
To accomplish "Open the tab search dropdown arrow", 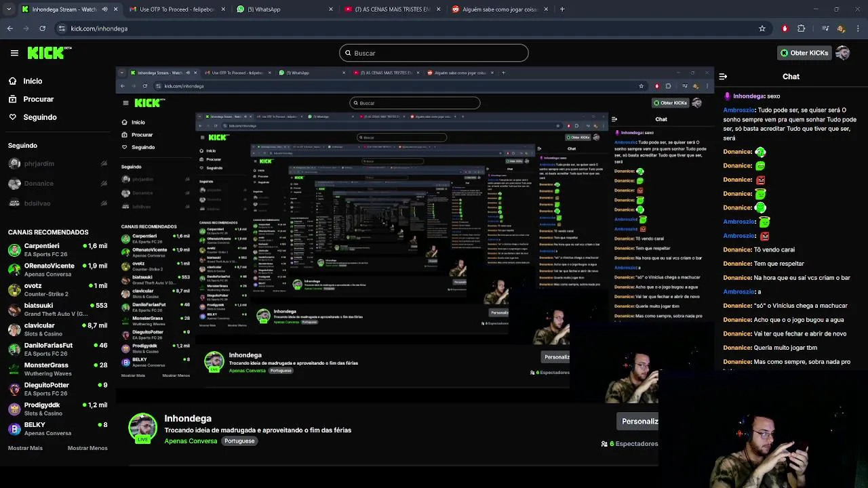I will [9, 9].
